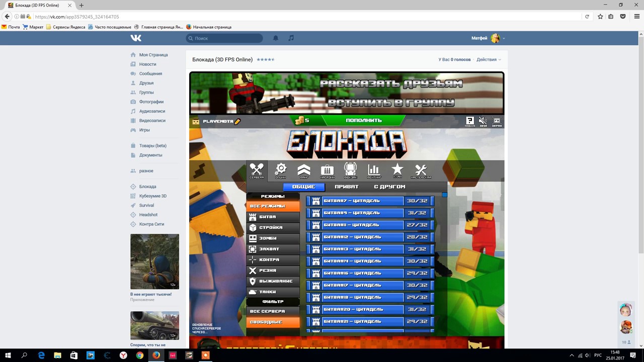Screen dimensions: 644x362
Task: Edit player name with pencil icon
Action: pyautogui.click(x=237, y=121)
